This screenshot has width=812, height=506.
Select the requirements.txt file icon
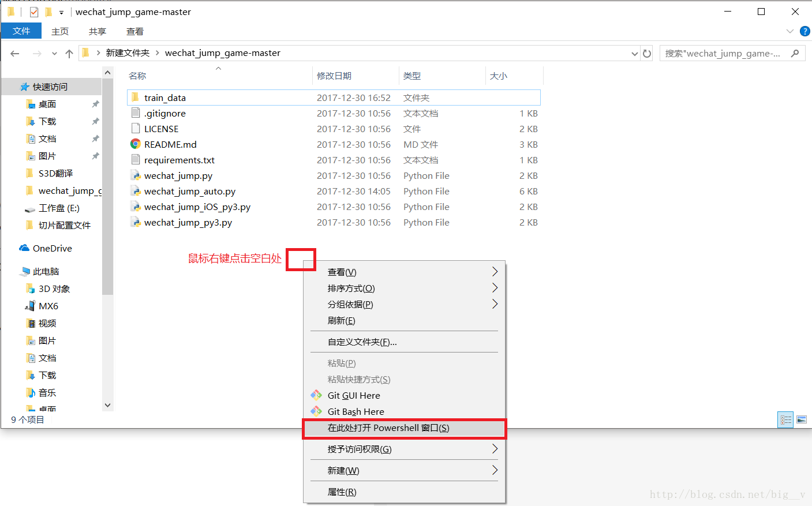point(136,160)
